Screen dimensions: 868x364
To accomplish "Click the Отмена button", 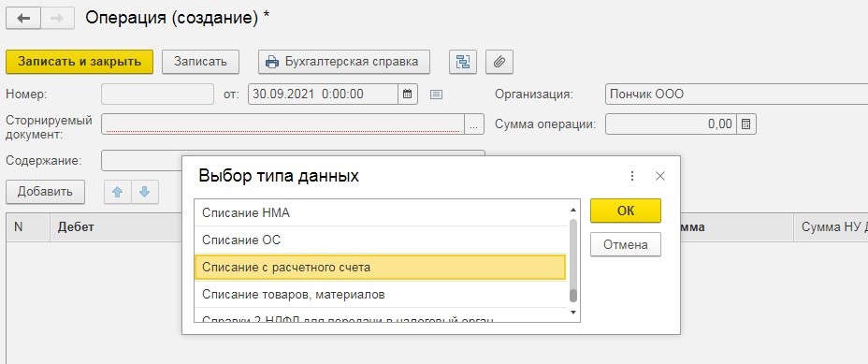I will (626, 244).
